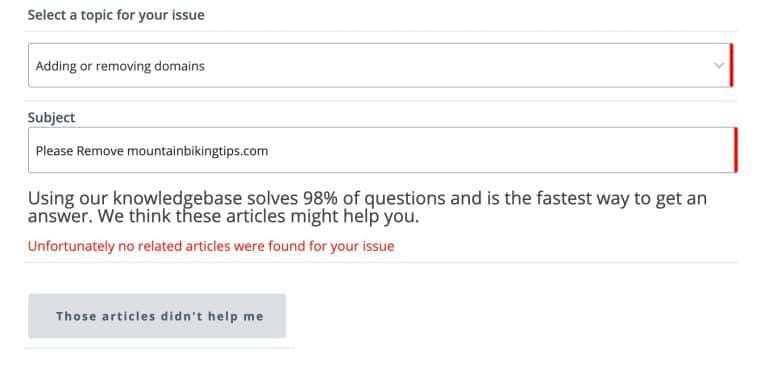Screen dimensions: 757x374
Task: Click the 'fastest way to get an' text
Action: [608, 198]
